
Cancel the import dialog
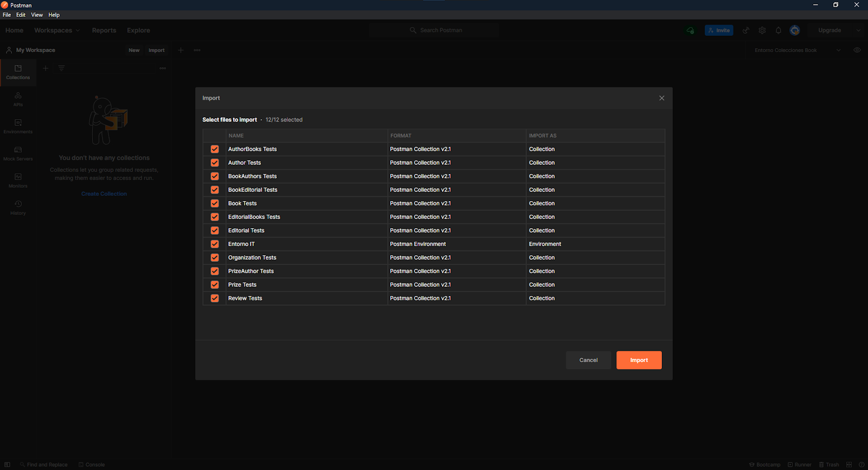588,360
